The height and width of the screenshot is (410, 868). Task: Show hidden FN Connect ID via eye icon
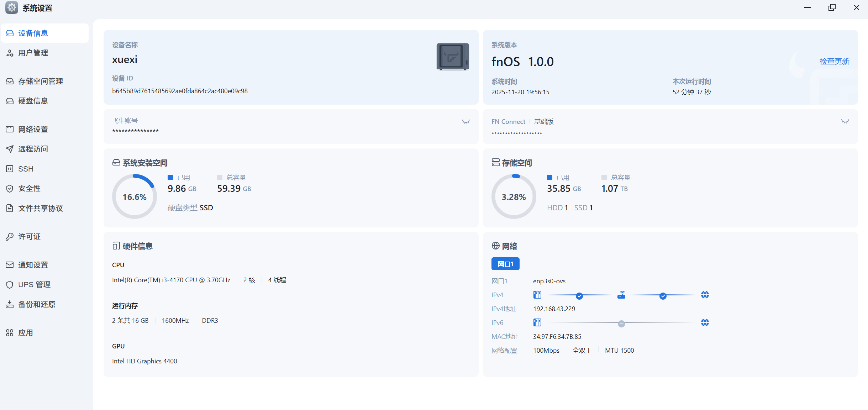click(845, 122)
